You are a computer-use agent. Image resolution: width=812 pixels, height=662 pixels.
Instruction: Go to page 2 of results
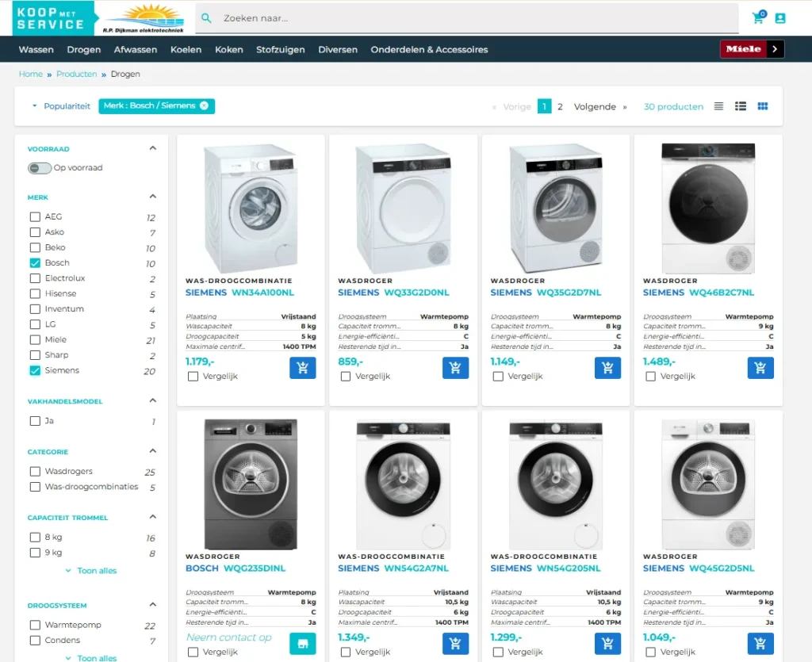(560, 106)
